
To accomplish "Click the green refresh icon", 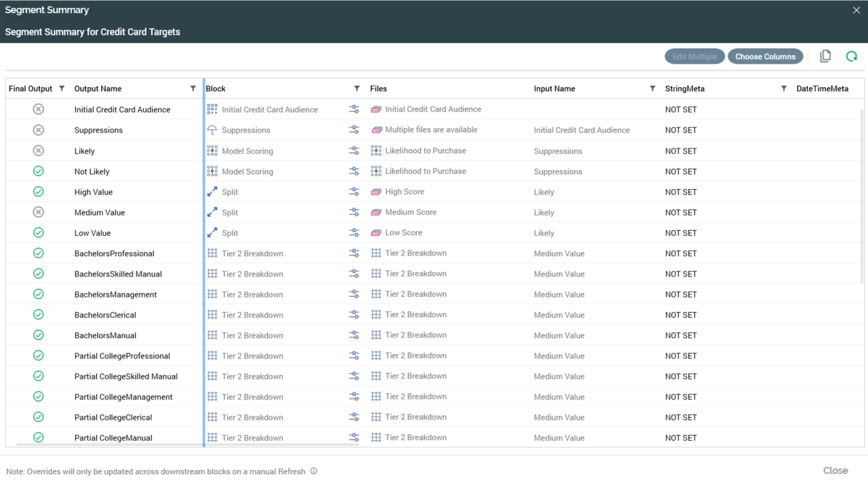I will tap(852, 56).
